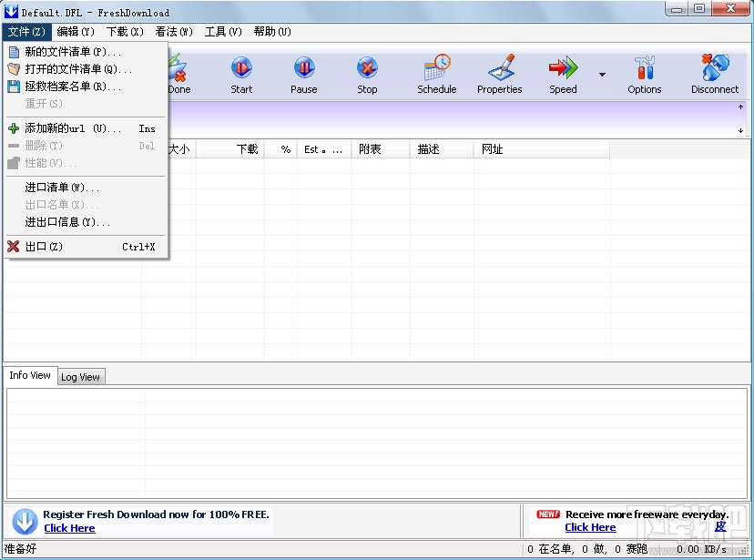Click the Stop download icon
Viewport: 754px width, 560px height.
tap(366, 75)
